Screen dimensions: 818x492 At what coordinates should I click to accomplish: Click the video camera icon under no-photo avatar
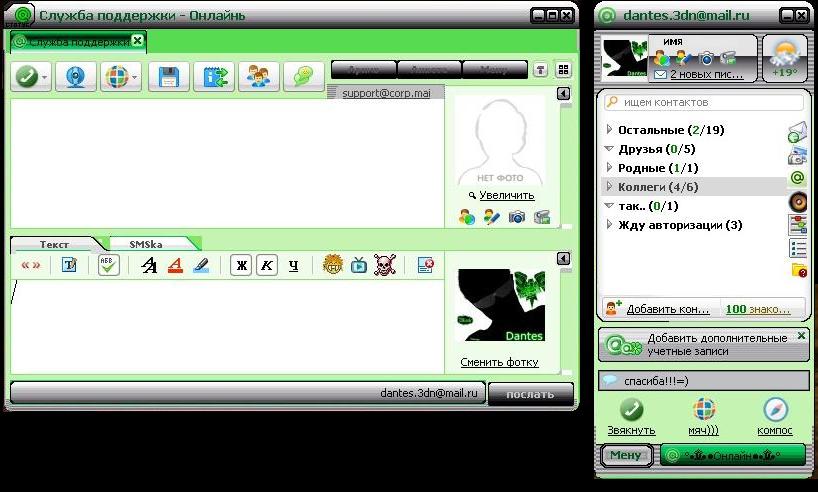542,217
